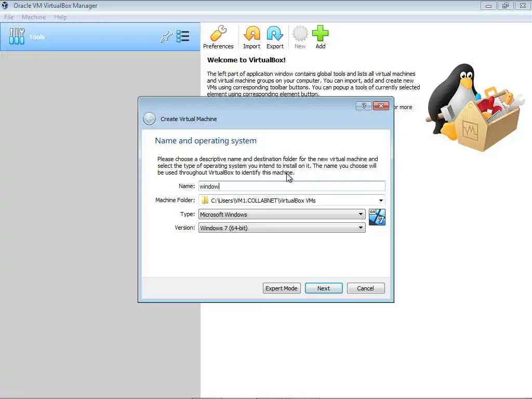Switch to Expert Mode
The height and width of the screenshot is (399, 532).
coord(282,288)
